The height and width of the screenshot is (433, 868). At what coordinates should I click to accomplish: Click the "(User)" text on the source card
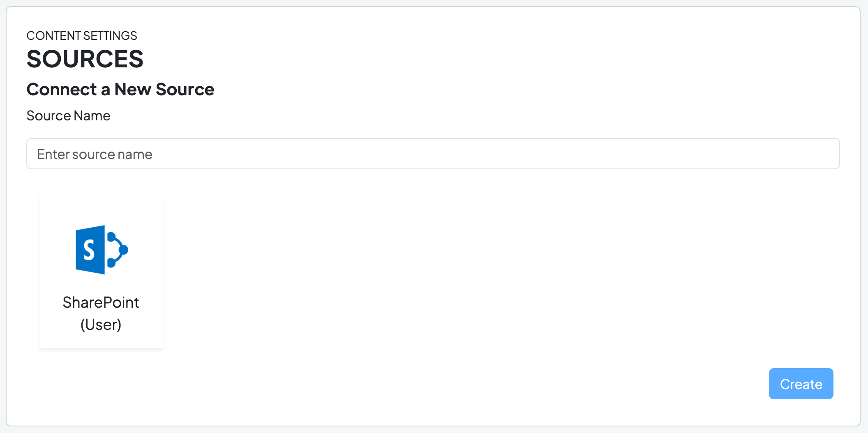click(x=101, y=325)
